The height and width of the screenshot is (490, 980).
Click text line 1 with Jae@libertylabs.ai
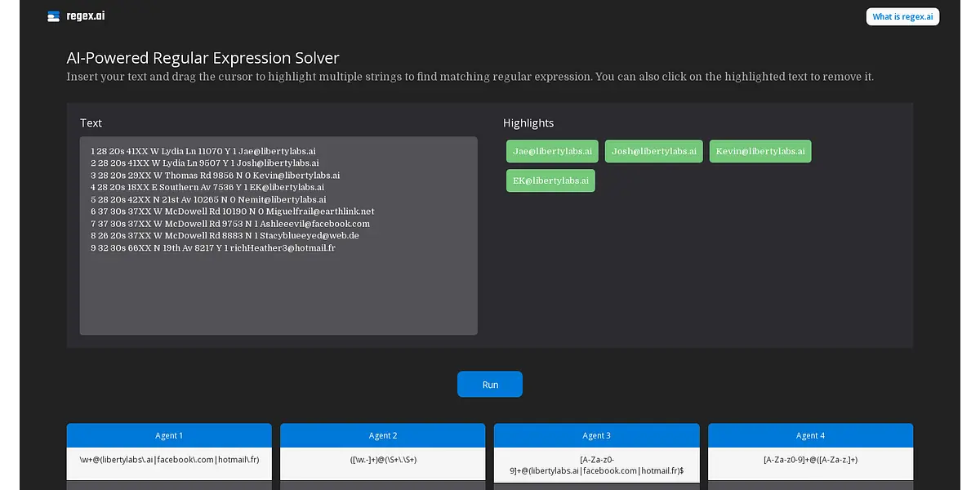[x=203, y=151]
